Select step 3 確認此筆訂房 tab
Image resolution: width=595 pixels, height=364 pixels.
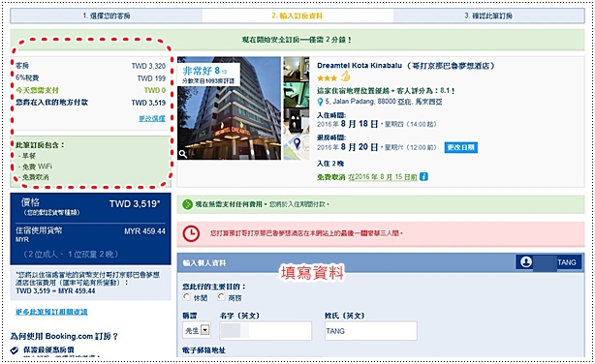(x=488, y=15)
